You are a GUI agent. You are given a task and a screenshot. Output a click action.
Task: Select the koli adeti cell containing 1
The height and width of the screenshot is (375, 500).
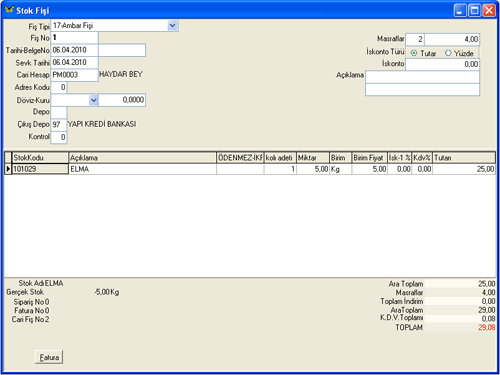tap(280, 169)
